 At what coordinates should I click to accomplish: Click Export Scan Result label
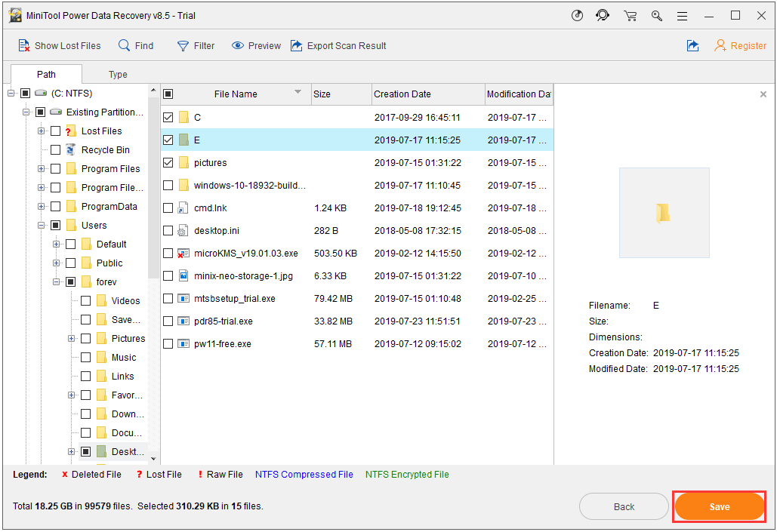[347, 45]
